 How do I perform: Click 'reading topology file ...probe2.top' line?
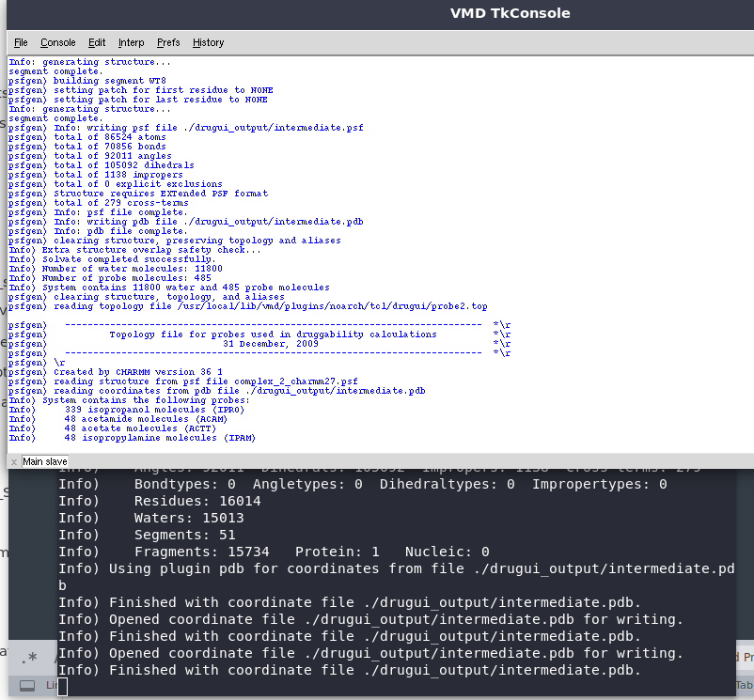[x=248, y=306]
